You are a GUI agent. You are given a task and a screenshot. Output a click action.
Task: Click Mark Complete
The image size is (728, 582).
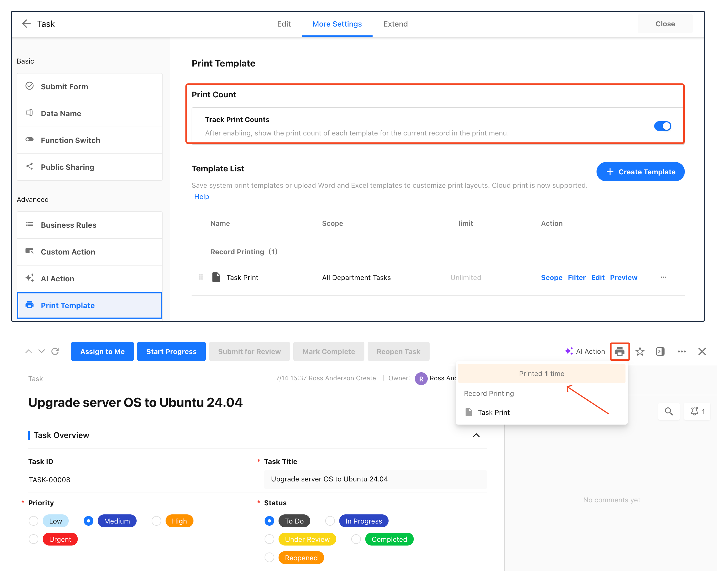pos(328,351)
